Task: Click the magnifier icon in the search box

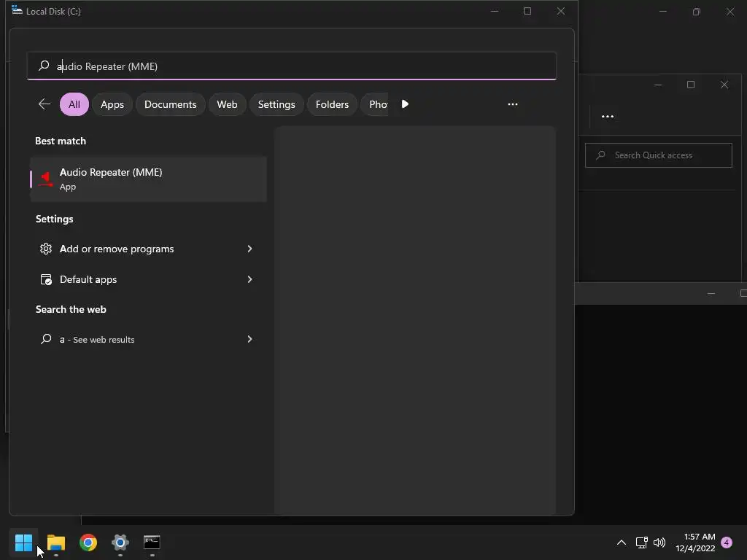Action: tap(44, 65)
